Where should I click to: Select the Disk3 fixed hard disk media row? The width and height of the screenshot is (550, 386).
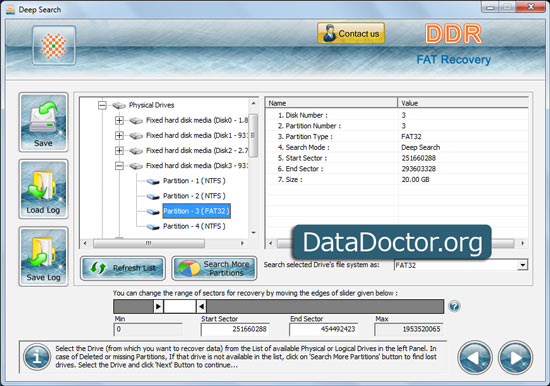(197, 166)
